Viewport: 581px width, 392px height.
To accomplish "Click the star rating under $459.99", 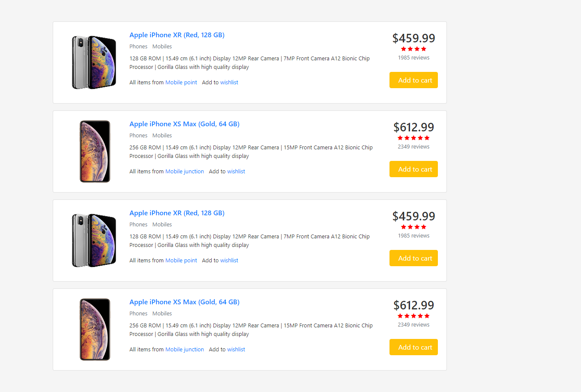I will click(x=413, y=49).
